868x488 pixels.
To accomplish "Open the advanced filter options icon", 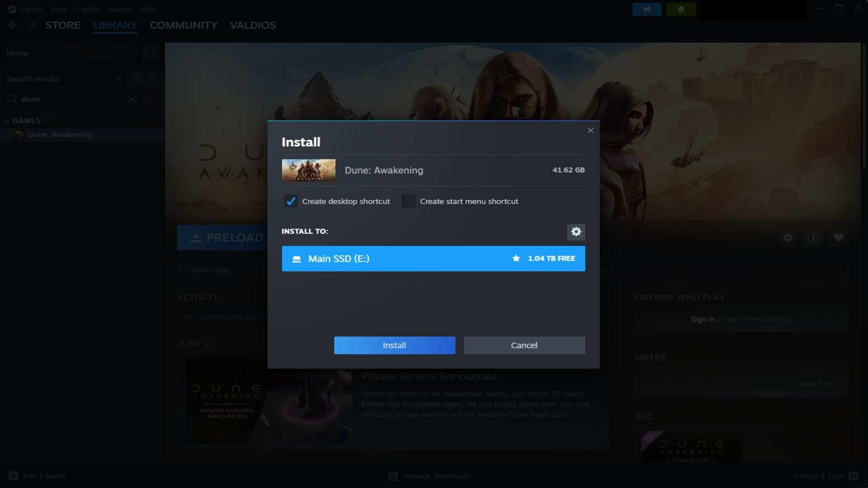I will 151,99.
